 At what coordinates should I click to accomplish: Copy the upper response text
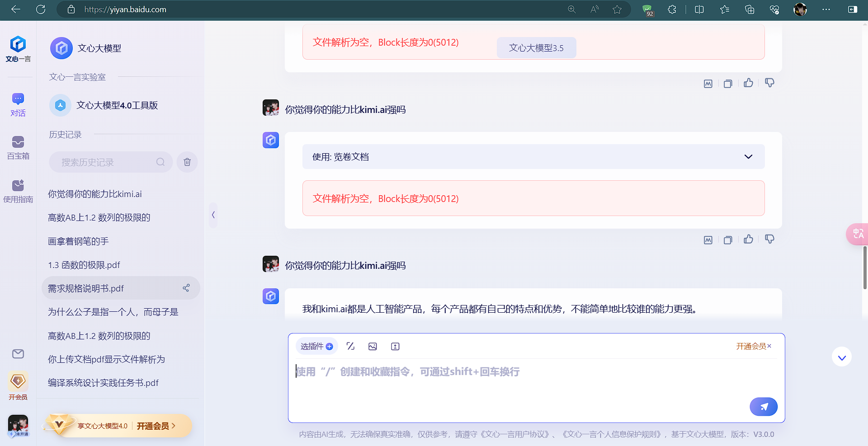[x=728, y=84]
